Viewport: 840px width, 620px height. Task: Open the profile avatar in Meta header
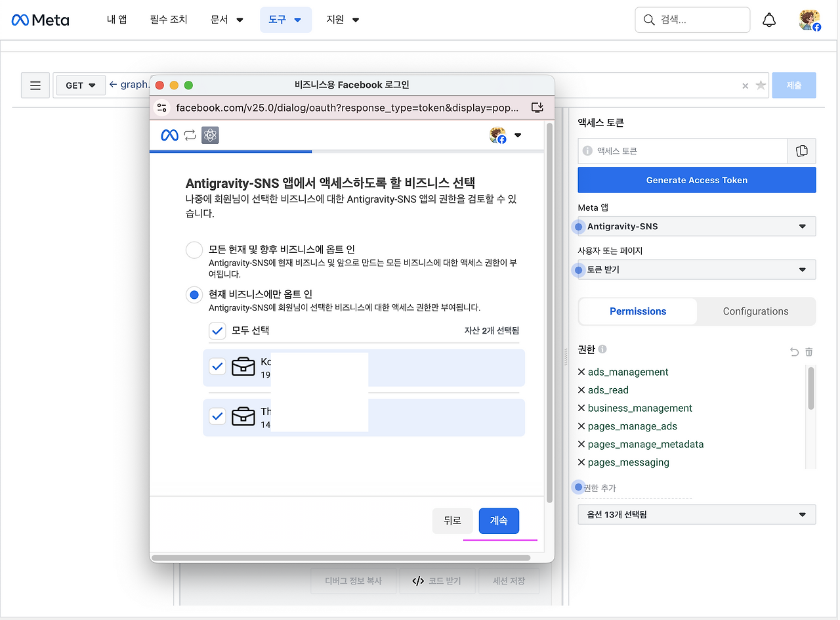(810, 20)
